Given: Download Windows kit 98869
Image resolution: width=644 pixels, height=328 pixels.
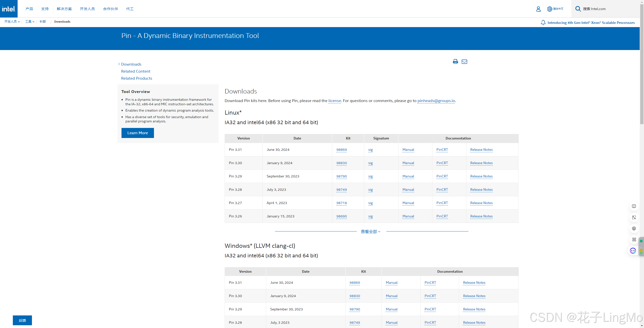Looking at the screenshot, I should tap(355, 283).
